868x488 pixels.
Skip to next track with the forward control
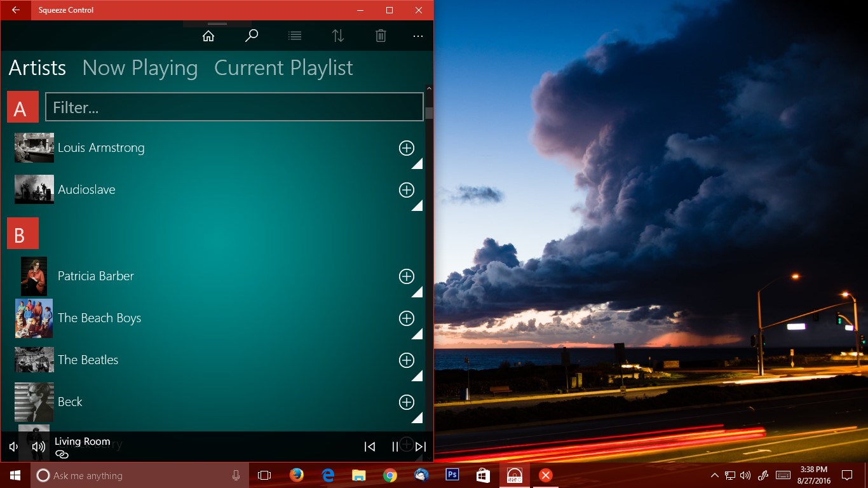click(x=420, y=446)
